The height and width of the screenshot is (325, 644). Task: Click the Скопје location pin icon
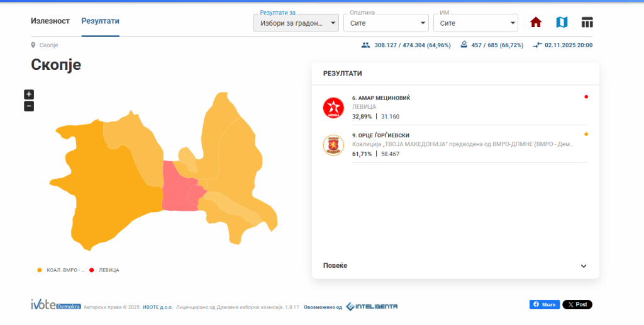pos(33,45)
